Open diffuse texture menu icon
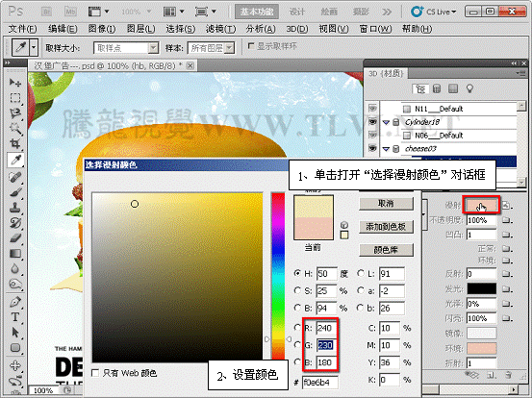 click(507, 205)
